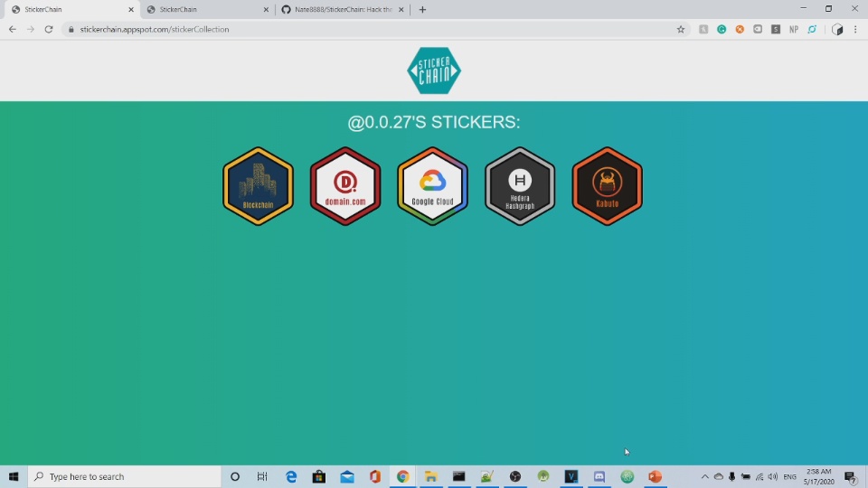Select the domain.com sticker
This screenshot has width=868, height=488.
(x=345, y=186)
